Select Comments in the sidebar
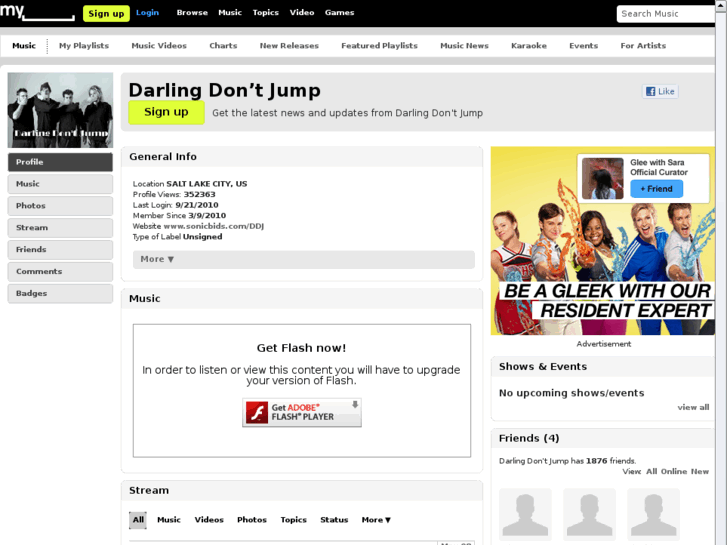727x545 pixels. click(x=60, y=271)
